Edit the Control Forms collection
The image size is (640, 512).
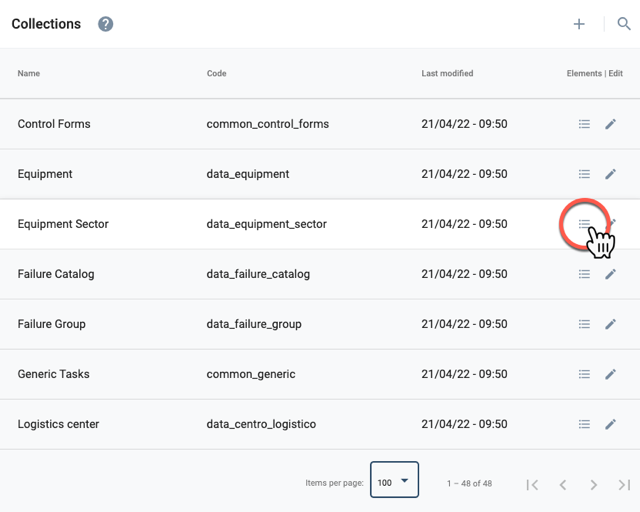pos(610,124)
